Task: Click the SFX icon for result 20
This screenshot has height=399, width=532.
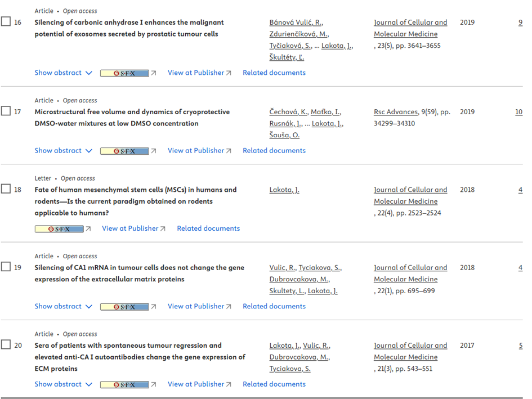Action: (124, 384)
